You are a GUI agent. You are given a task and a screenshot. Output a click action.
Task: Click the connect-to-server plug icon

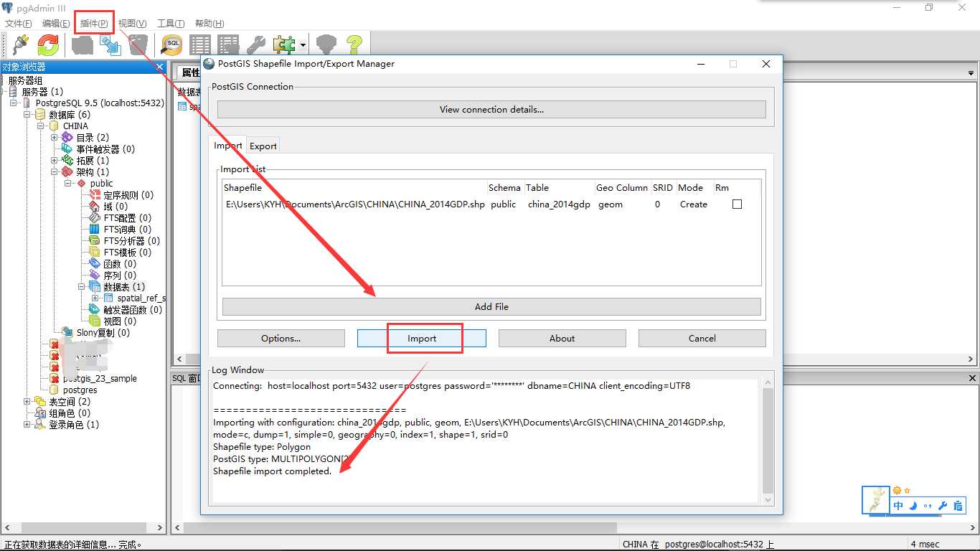click(x=19, y=45)
